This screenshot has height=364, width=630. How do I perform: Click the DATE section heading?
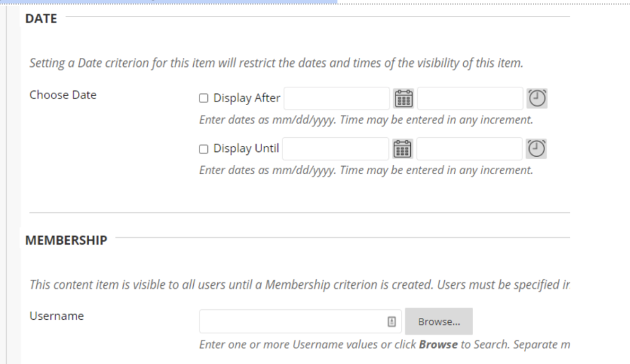[41, 19]
